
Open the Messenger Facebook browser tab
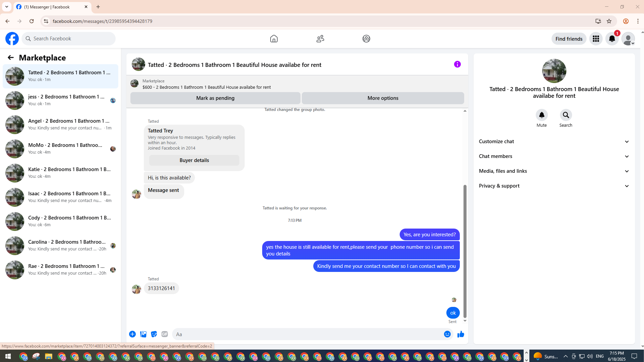[52, 7]
